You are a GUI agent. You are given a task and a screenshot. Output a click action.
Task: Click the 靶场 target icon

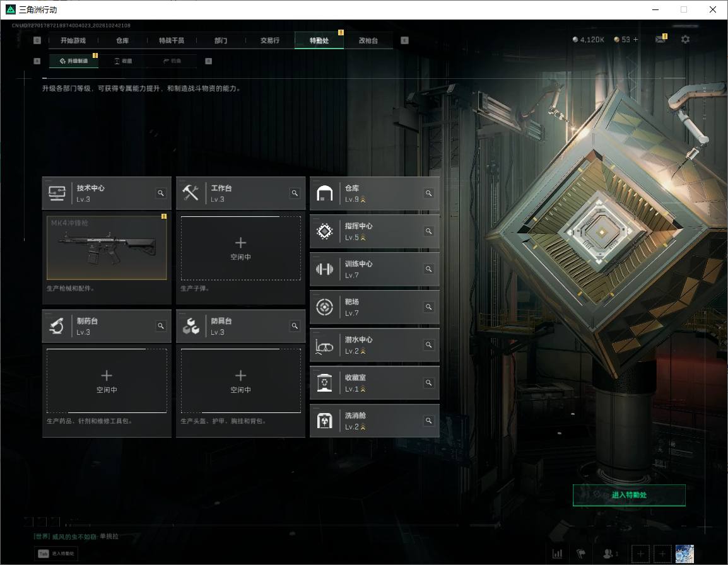pyautogui.click(x=324, y=307)
